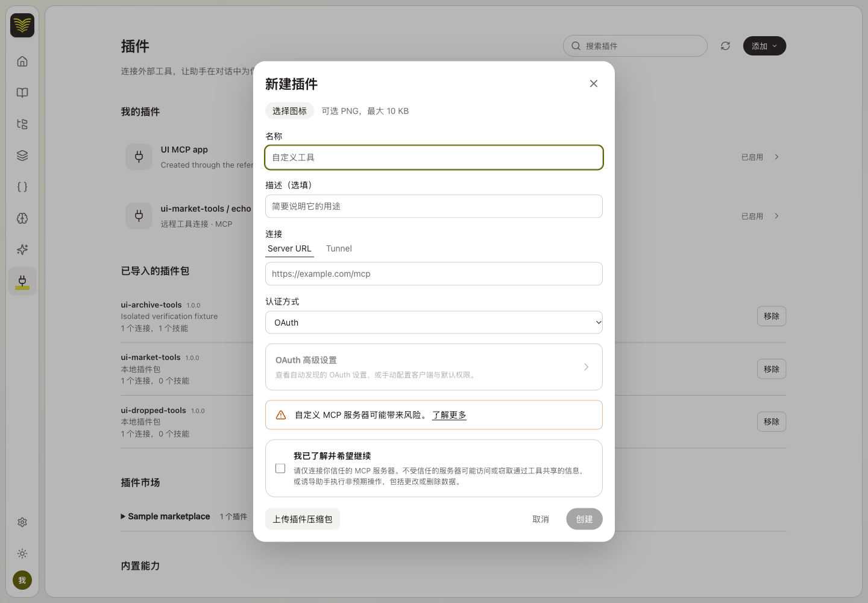Click the plug icon of ui-market-tools / echo
This screenshot has height=603, width=868.
pos(139,216)
